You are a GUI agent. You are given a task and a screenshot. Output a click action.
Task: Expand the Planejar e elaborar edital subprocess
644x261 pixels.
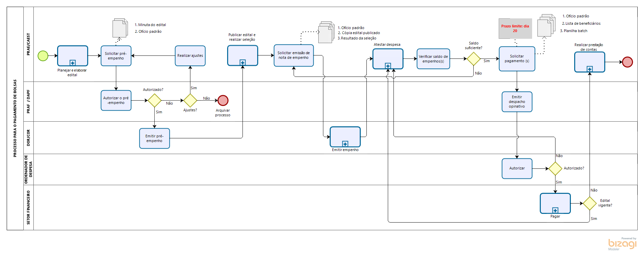pyautogui.click(x=72, y=63)
